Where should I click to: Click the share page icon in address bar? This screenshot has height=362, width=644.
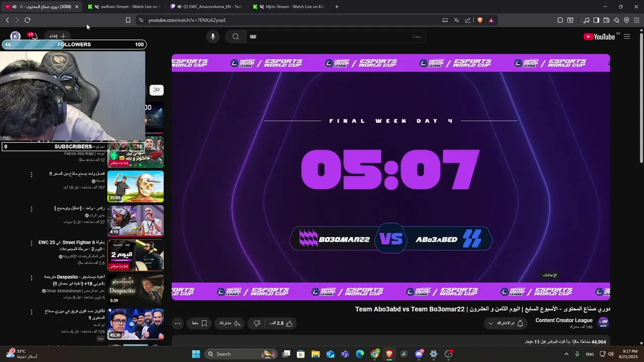468,20
